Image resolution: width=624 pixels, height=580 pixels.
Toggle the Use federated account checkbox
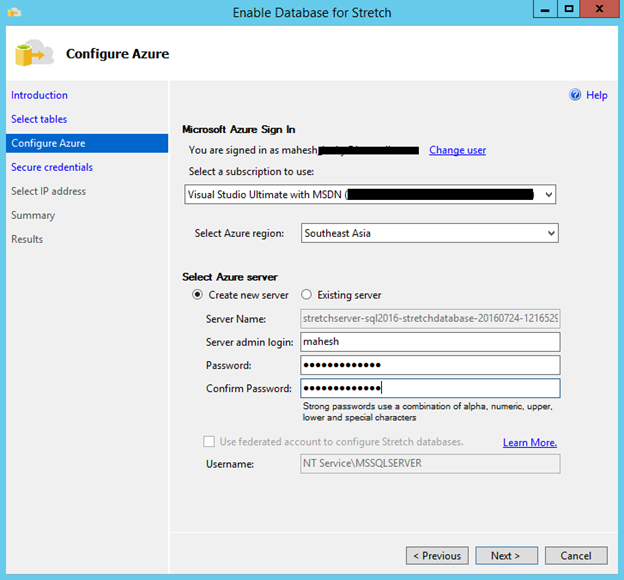point(209,442)
